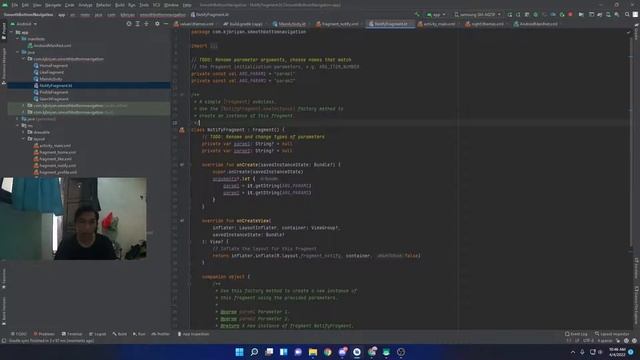Image resolution: width=640 pixels, height=360 pixels.
Task: Click the Windows taskbar search icon
Action: [x=254, y=352]
